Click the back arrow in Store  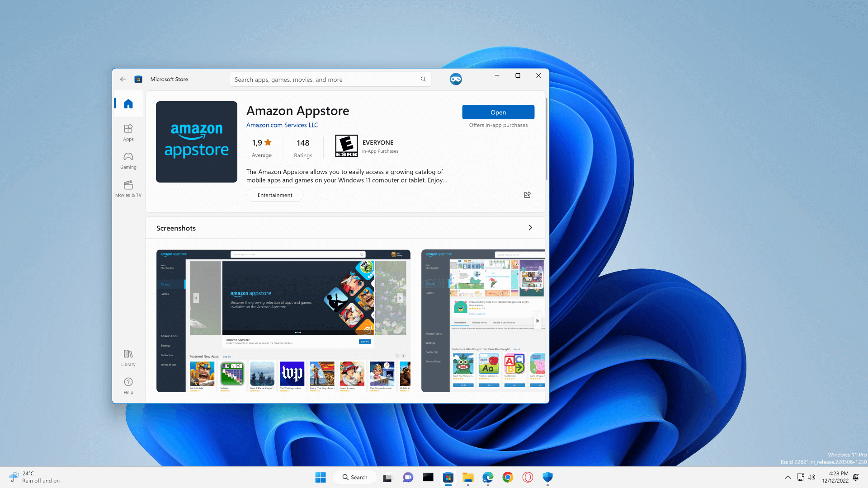coord(123,79)
